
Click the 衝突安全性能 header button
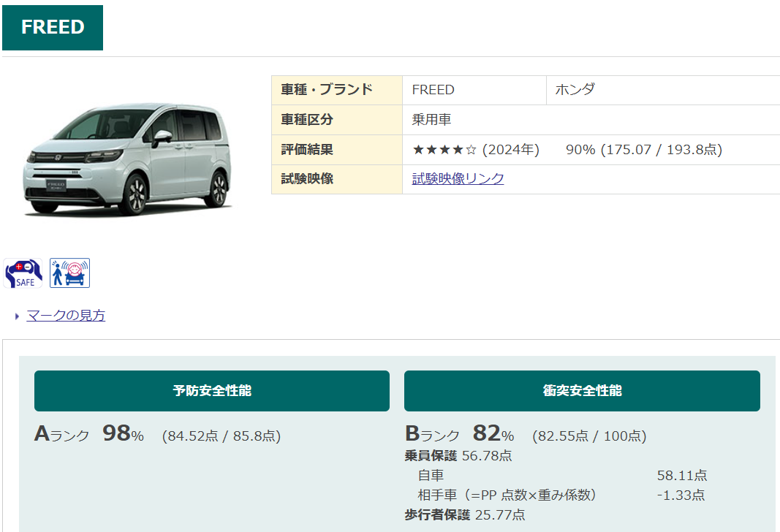click(582, 391)
